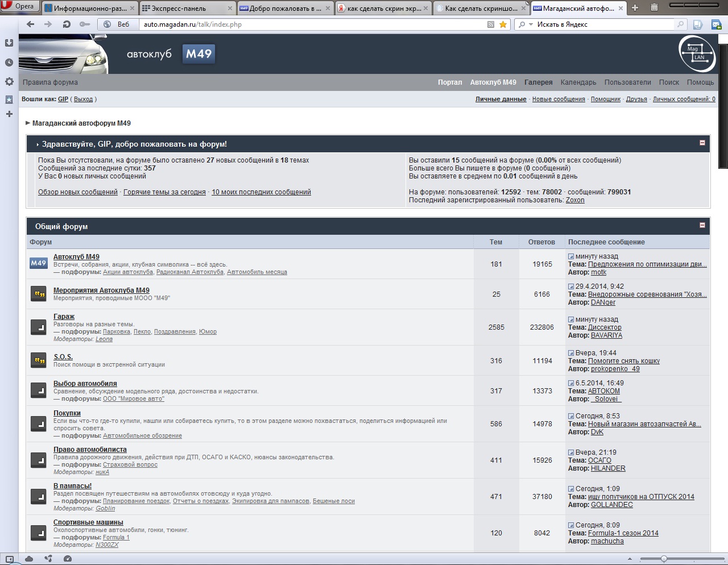Viewport: 728px width, 565px height.
Task: Open the downloads panel in Opera sidebar
Action: click(x=9, y=43)
